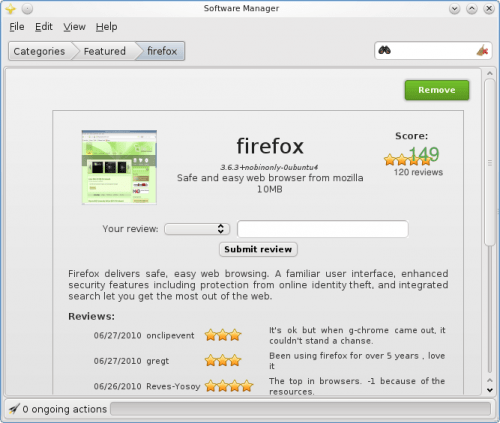500x423 pixels.
Task: Click 'The top in browsers' review text
Action: coord(357,386)
